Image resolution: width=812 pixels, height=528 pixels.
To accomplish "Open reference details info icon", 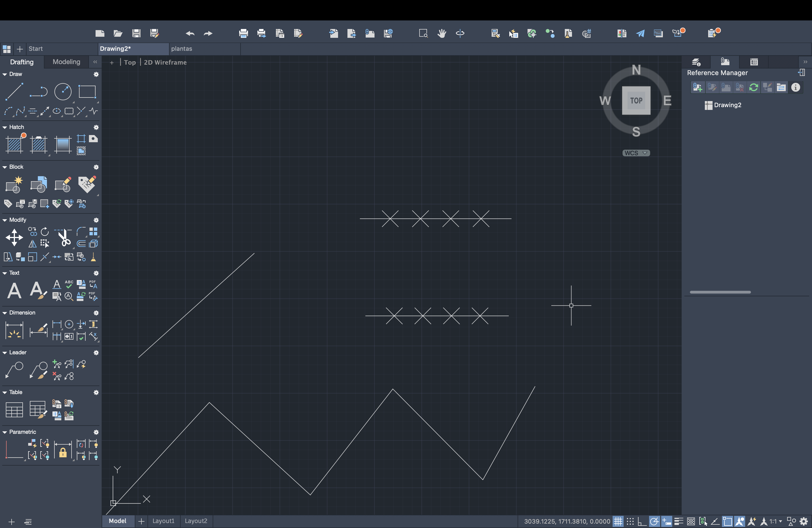I will (795, 87).
